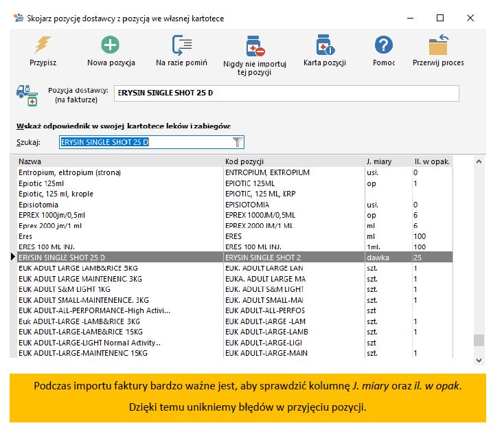Click the 1ml. unit cell

[x=389, y=247]
